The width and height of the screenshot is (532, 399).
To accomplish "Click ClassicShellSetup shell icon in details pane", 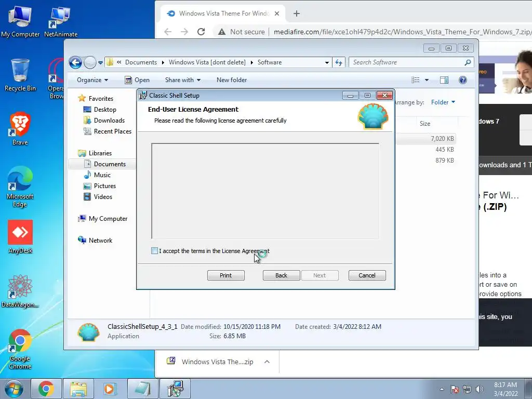I will pyautogui.click(x=88, y=332).
